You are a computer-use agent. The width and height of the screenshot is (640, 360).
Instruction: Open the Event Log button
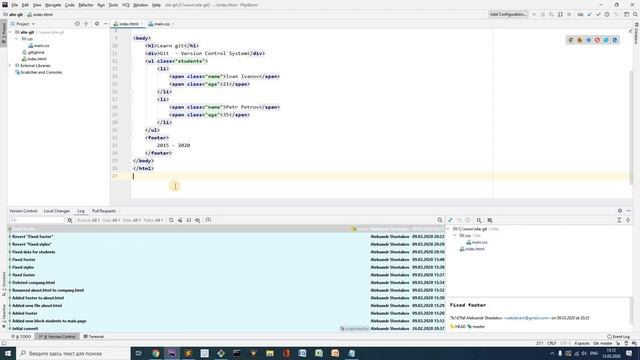click(x=619, y=337)
